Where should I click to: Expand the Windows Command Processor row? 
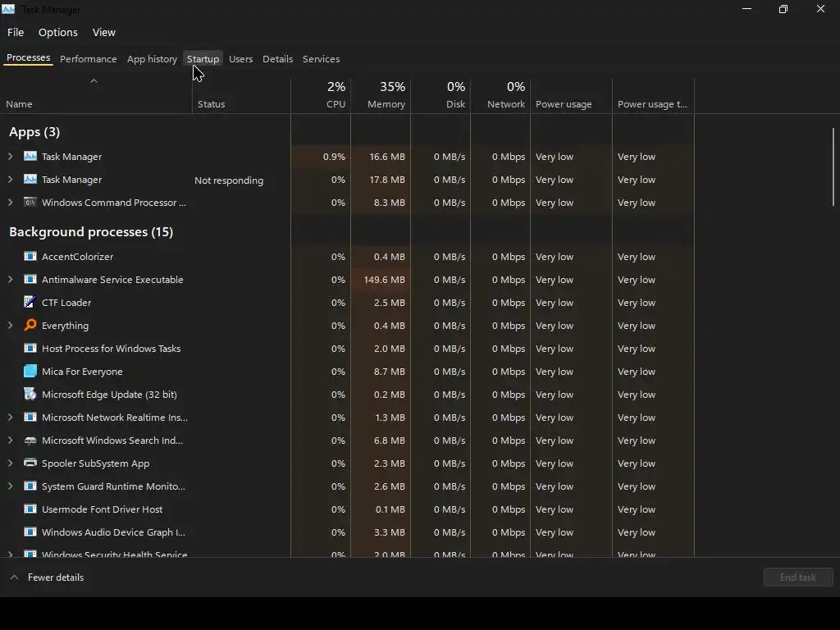pyautogui.click(x=10, y=203)
